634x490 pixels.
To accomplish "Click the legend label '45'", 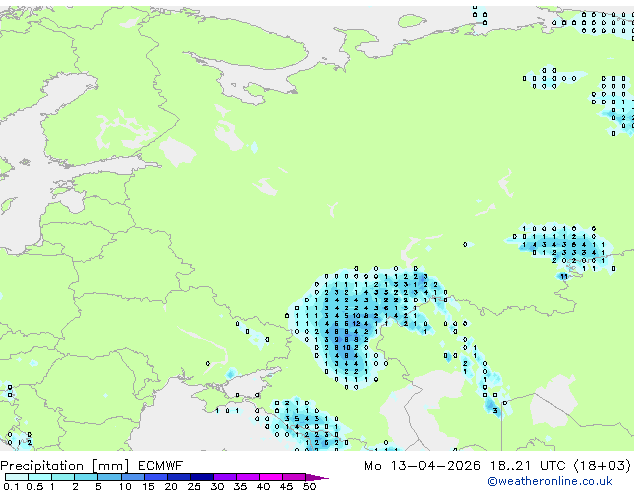I will (x=286, y=486).
